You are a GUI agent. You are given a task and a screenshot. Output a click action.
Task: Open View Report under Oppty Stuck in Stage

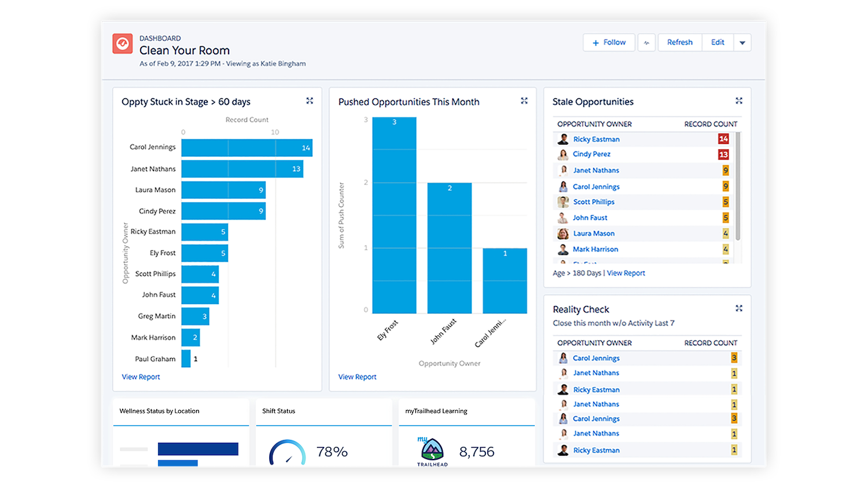tap(141, 376)
